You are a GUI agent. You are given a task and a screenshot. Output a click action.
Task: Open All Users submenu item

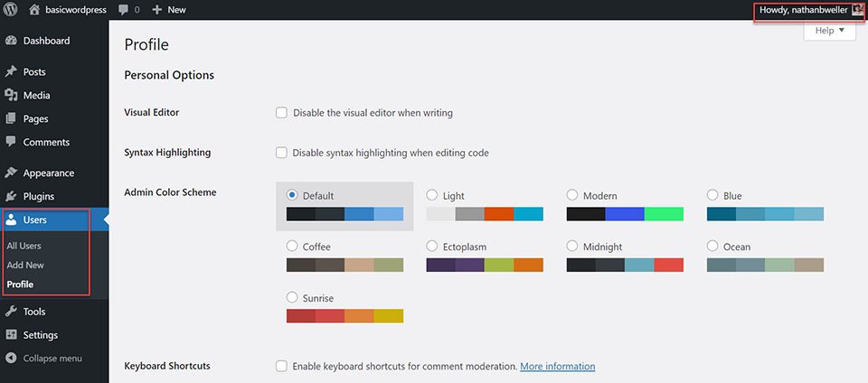click(24, 246)
